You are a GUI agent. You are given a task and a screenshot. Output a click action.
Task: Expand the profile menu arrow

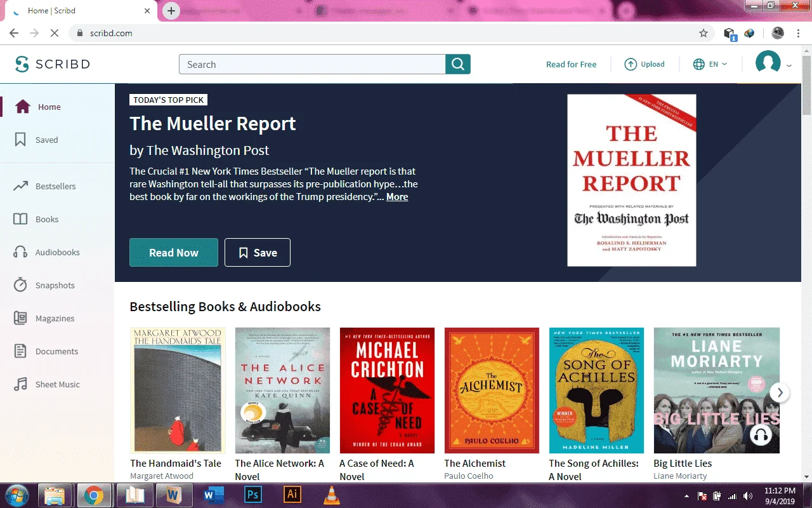point(789,65)
